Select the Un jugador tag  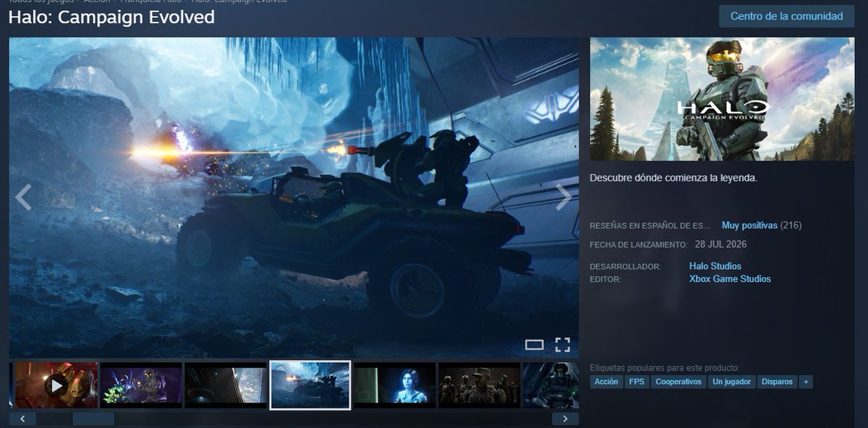click(732, 382)
